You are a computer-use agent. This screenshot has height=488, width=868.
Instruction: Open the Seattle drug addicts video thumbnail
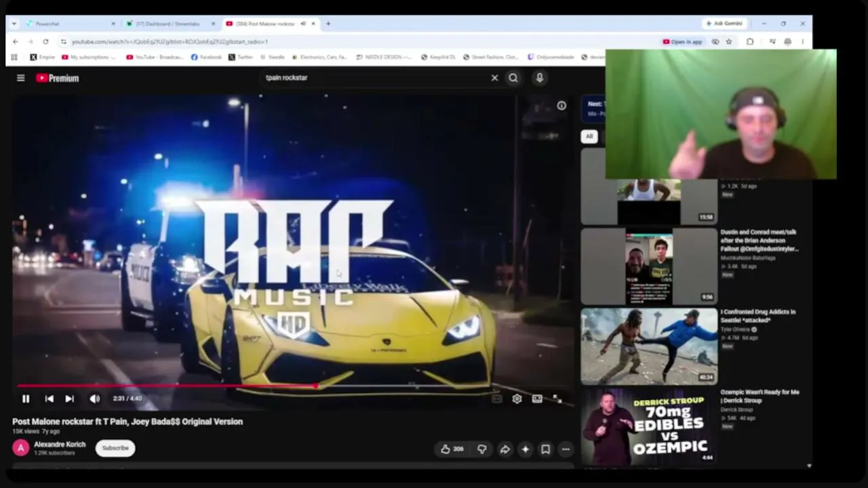coord(649,346)
